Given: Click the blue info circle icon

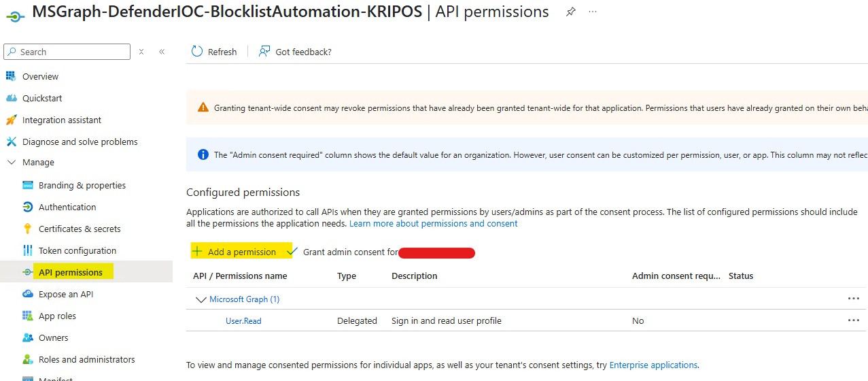Looking at the screenshot, I should [x=203, y=154].
